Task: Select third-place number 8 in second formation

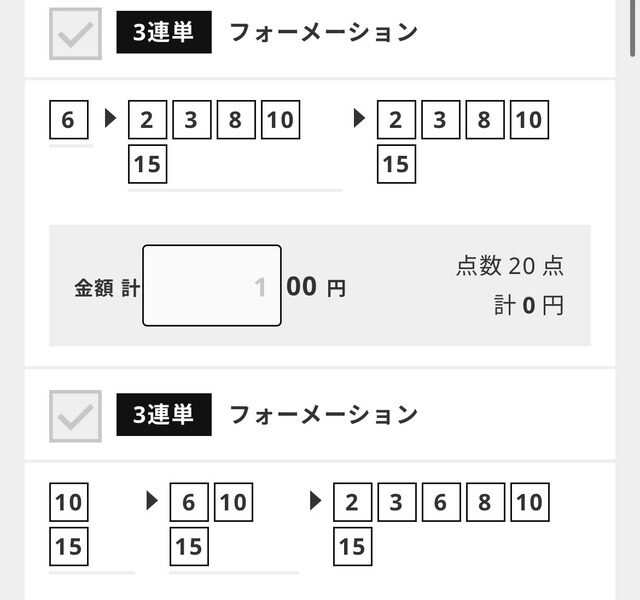Action: (485, 502)
